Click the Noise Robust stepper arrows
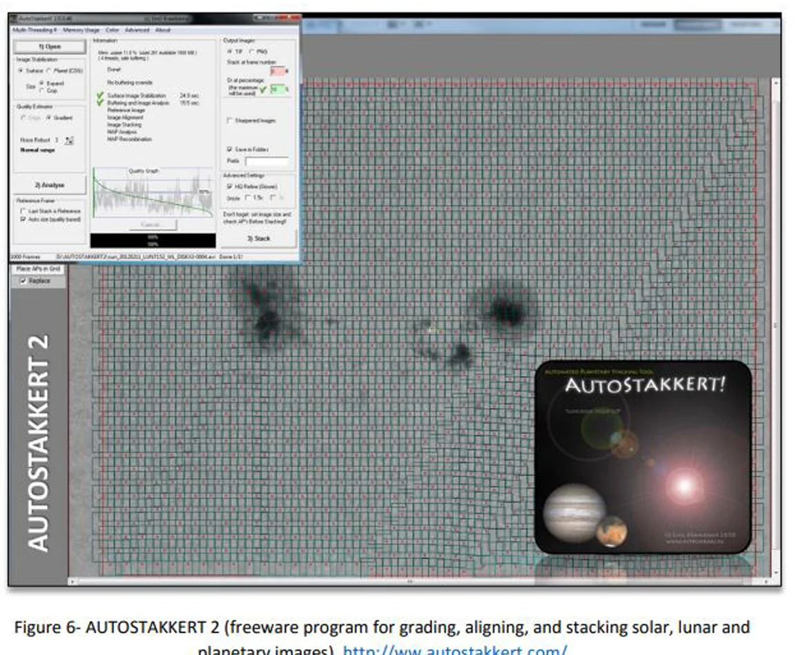The image size is (812, 655). pos(69,140)
